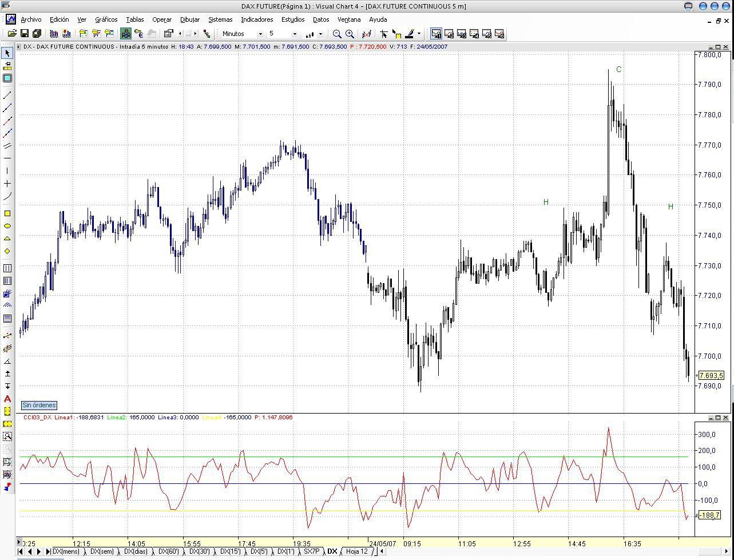The image size is (734, 560).
Task: Click the pen color tool icon
Action: click(x=410, y=34)
